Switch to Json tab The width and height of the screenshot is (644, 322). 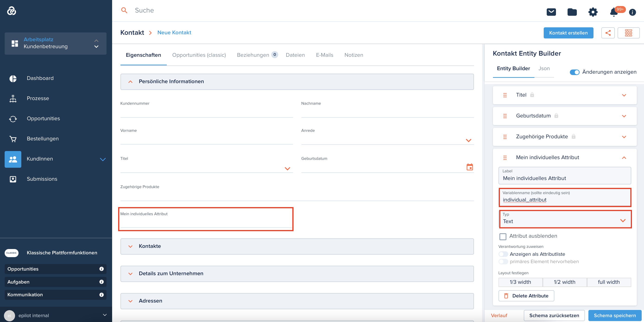pos(544,69)
